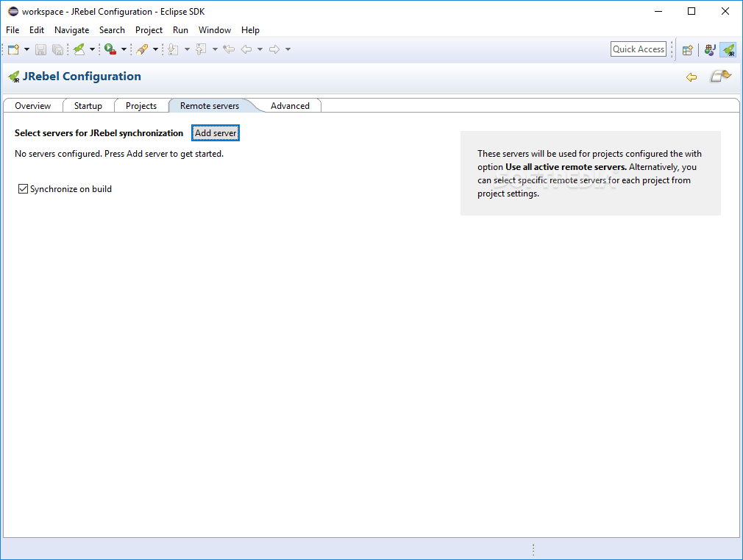Open the Search menu

[112, 30]
